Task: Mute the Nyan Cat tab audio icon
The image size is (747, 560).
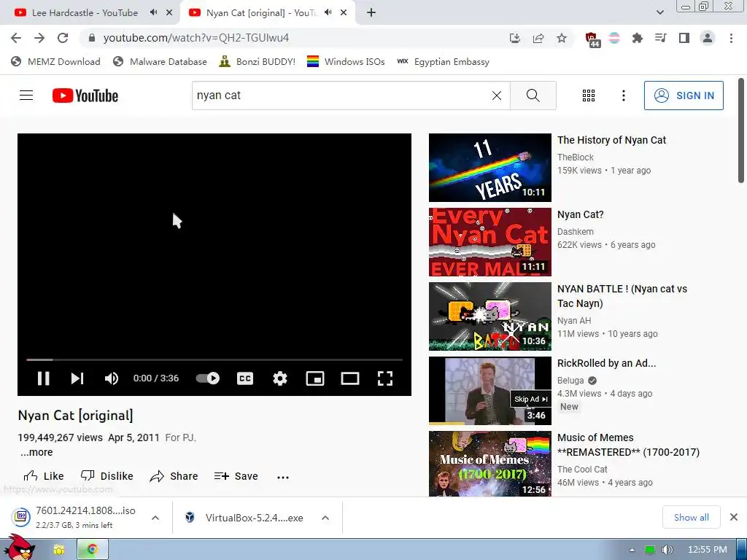Action: point(328,12)
